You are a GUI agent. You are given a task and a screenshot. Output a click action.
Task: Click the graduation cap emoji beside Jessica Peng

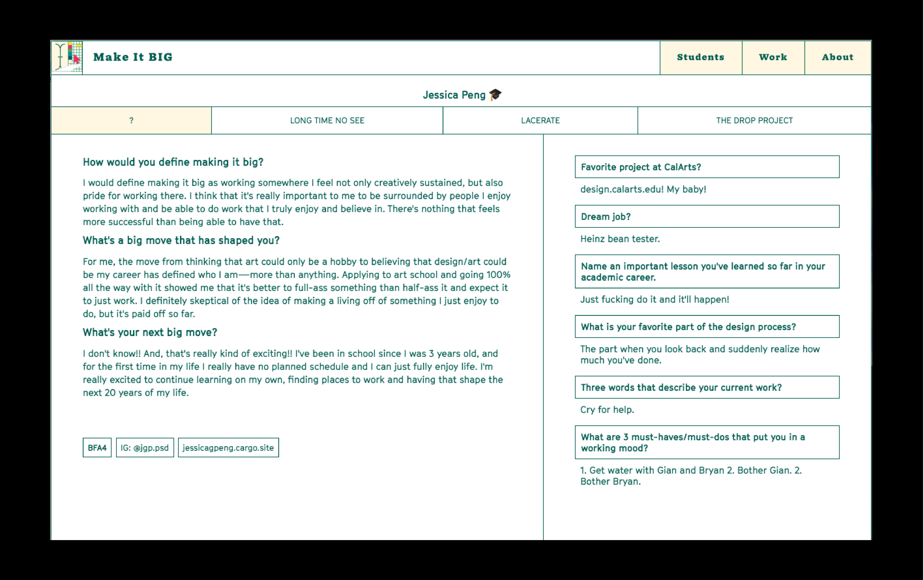click(x=495, y=94)
